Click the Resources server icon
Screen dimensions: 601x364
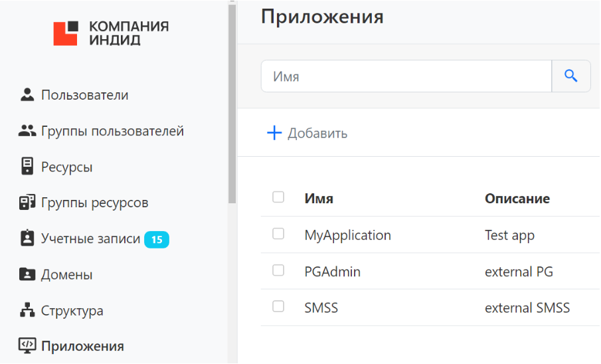click(x=27, y=167)
